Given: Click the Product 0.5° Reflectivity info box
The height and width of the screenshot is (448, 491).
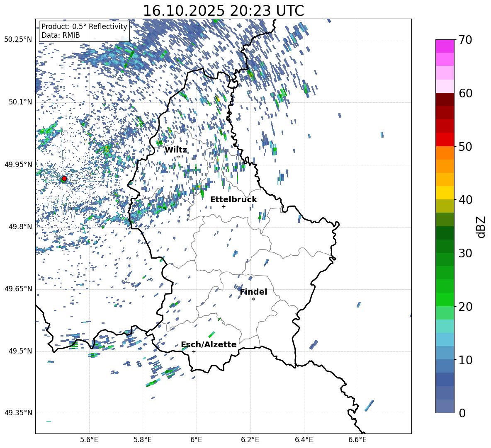Looking at the screenshot, I should point(84,31).
